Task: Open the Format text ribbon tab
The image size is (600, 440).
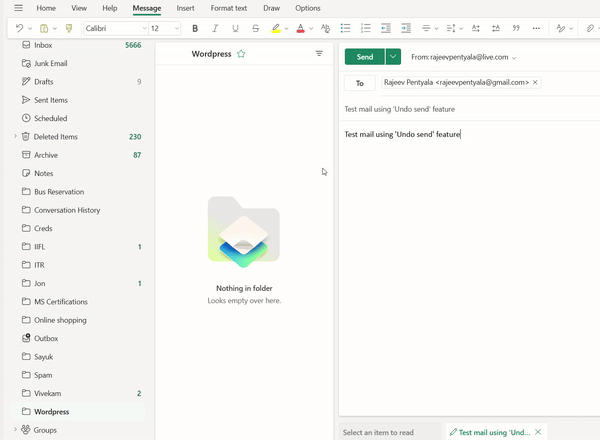Action: pyautogui.click(x=228, y=8)
